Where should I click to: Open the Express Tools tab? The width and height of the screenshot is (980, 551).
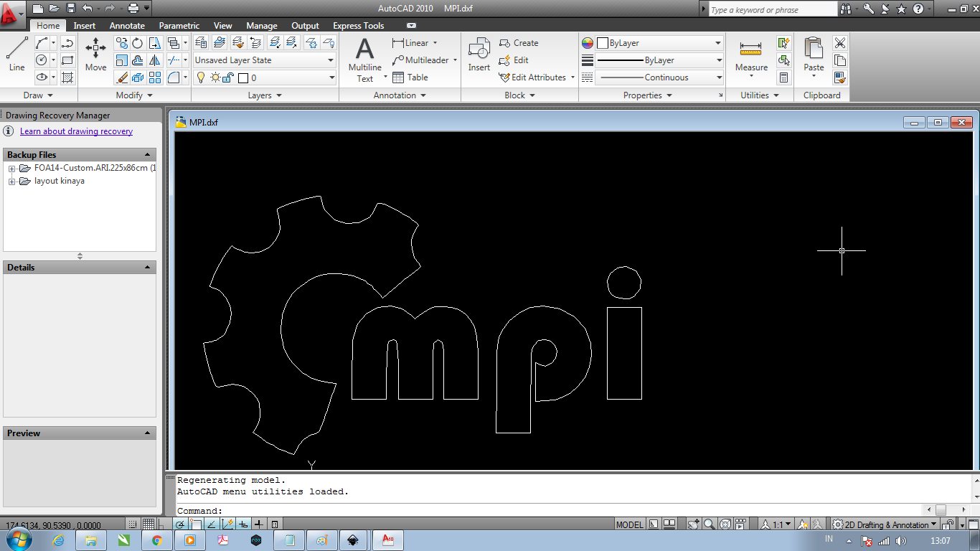[358, 25]
